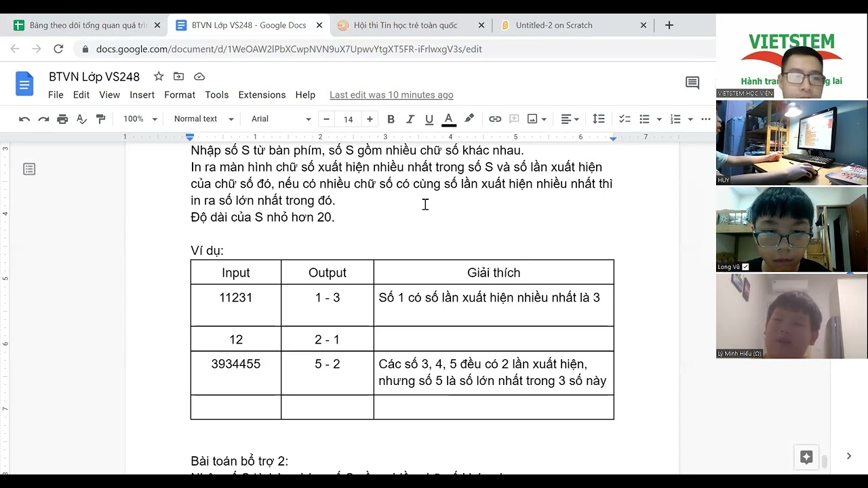868x488 pixels.
Task: Click the Undo arrow in Docs toolbar
Action: coord(24,119)
